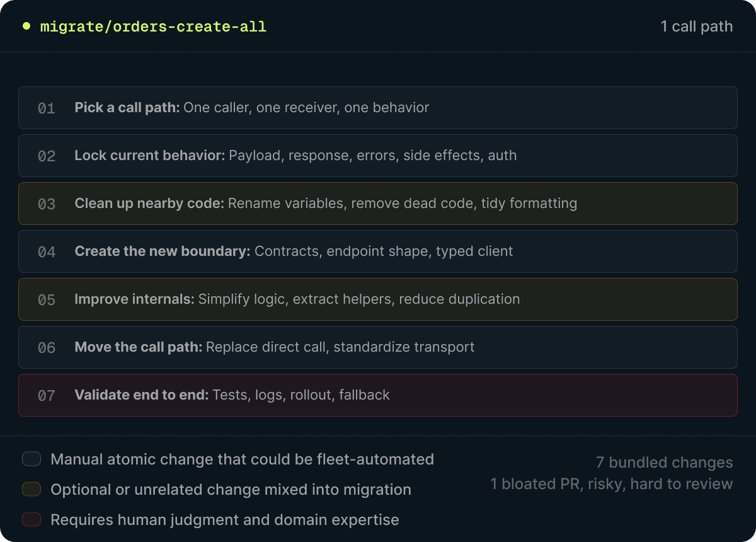This screenshot has width=756, height=542.
Task: Open step 03 Clean up nearby code
Action: (378, 204)
